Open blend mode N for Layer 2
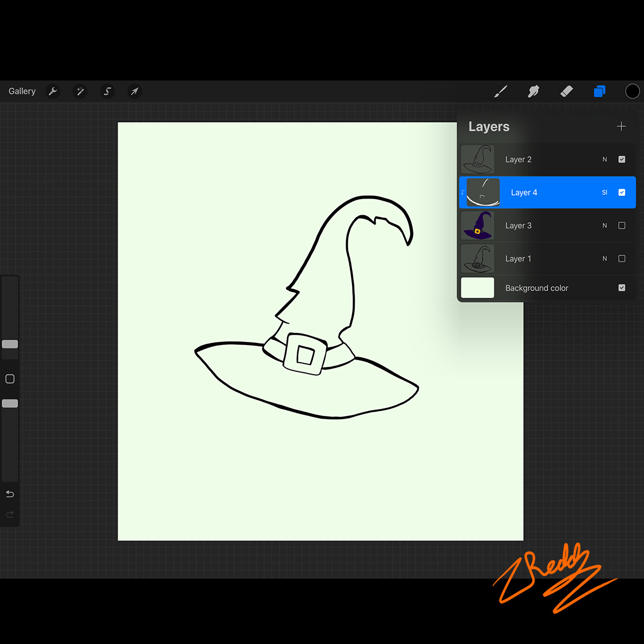The width and height of the screenshot is (644, 644). [x=605, y=159]
